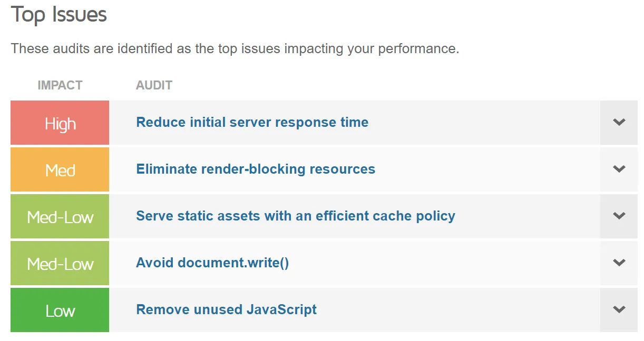The height and width of the screenshot is (341, 644).
Task: Open the Remove unused JavaScript audit link
Action: click(x=226, y=309)
